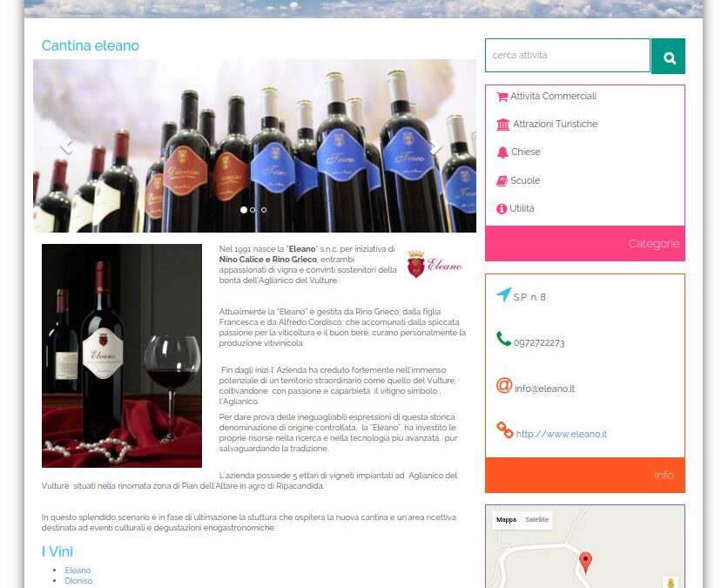This screenshot has width=728, height=588.
Task: Open the Attrazioni Turistiche category
Action: coord(556,124)
